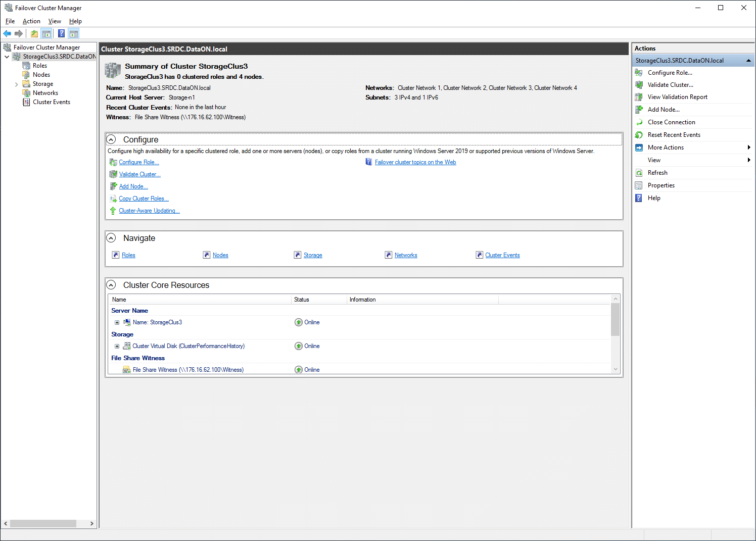Navigate to Storage via link
The width and height of the screenshot is (756, 541).
[313, 255]
